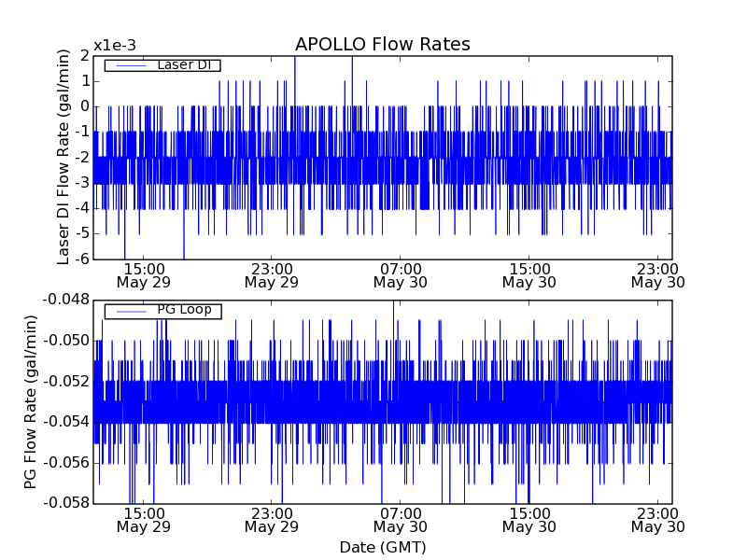
Task: Click the 15:00 May 30 tick on bottom plot
Action: click(529, 520)
